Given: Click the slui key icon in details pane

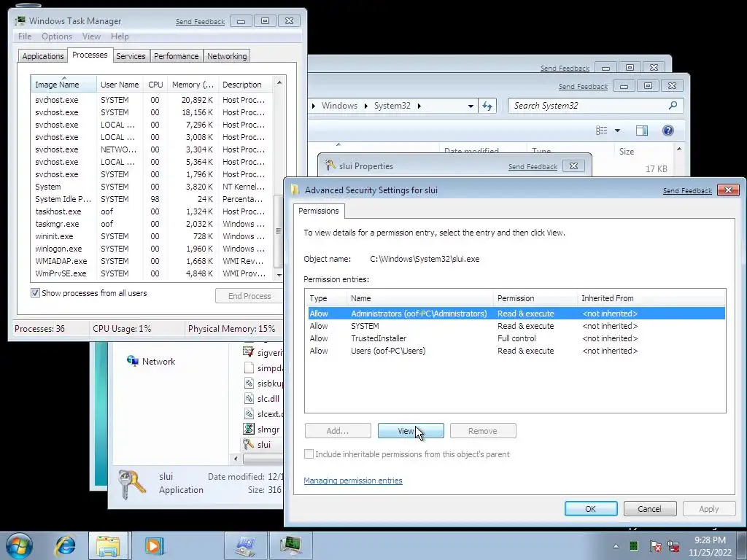Looking at the screenshot, I should point(131,484).
